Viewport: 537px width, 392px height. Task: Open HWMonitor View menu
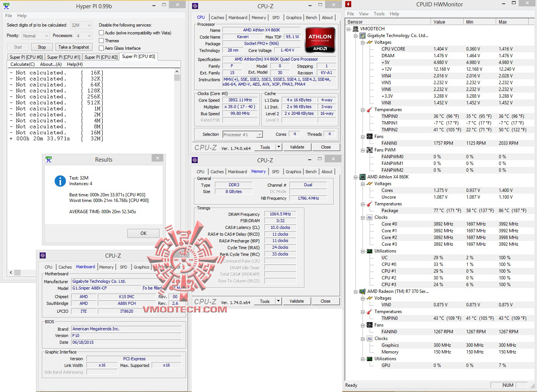point(364,14)
